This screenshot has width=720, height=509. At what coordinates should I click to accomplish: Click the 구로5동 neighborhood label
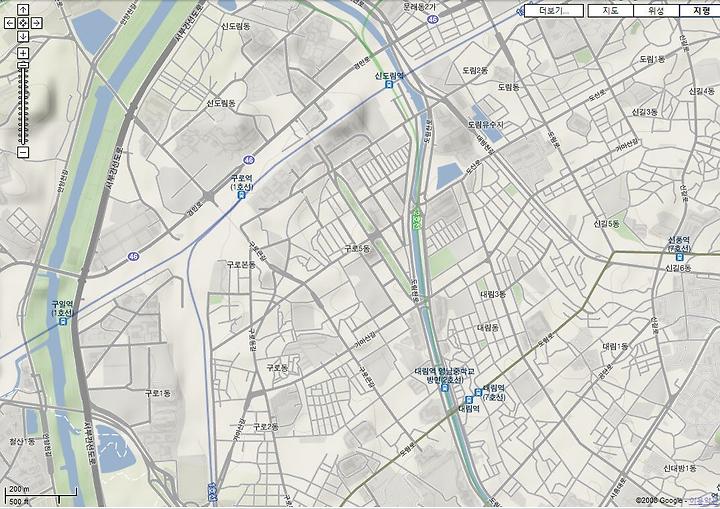(357, 249)
